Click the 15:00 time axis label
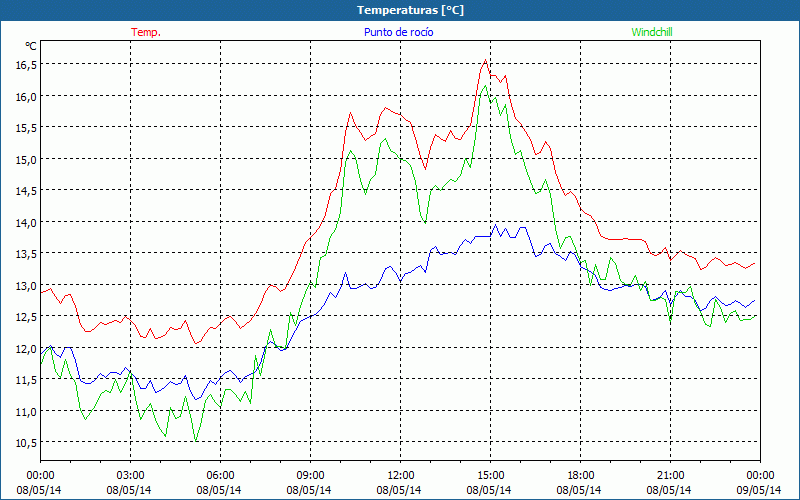 [x=490, y=476]
